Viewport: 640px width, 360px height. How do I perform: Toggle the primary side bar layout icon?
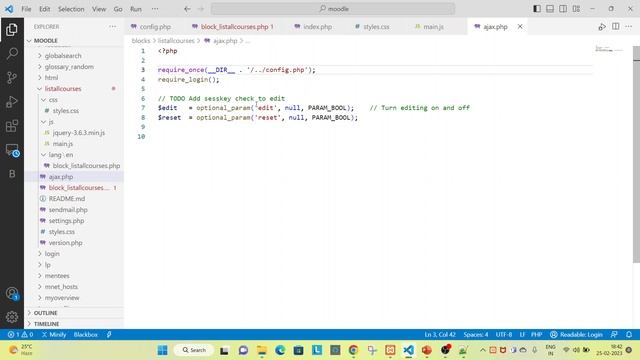537,9
